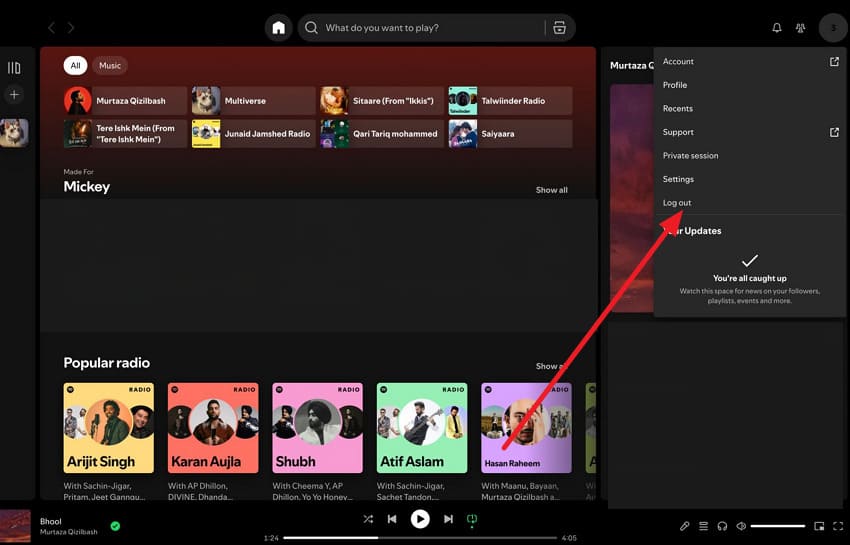Go back with the left arrow
850x545 pixels.
click(x=51, y=28)
